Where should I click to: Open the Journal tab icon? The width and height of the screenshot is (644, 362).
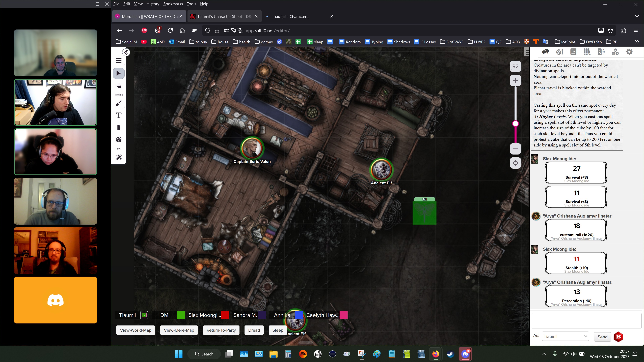(573, 52)
